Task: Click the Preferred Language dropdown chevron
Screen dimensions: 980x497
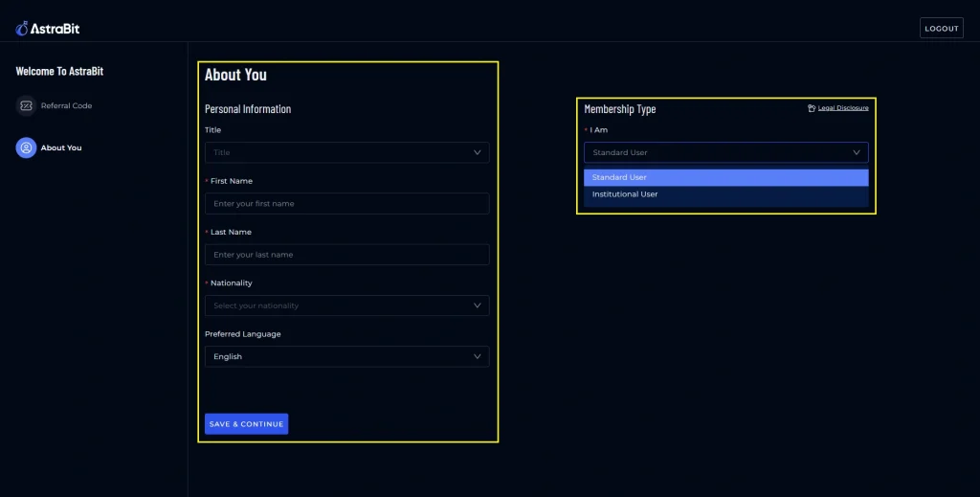Action: click(477, 356)
